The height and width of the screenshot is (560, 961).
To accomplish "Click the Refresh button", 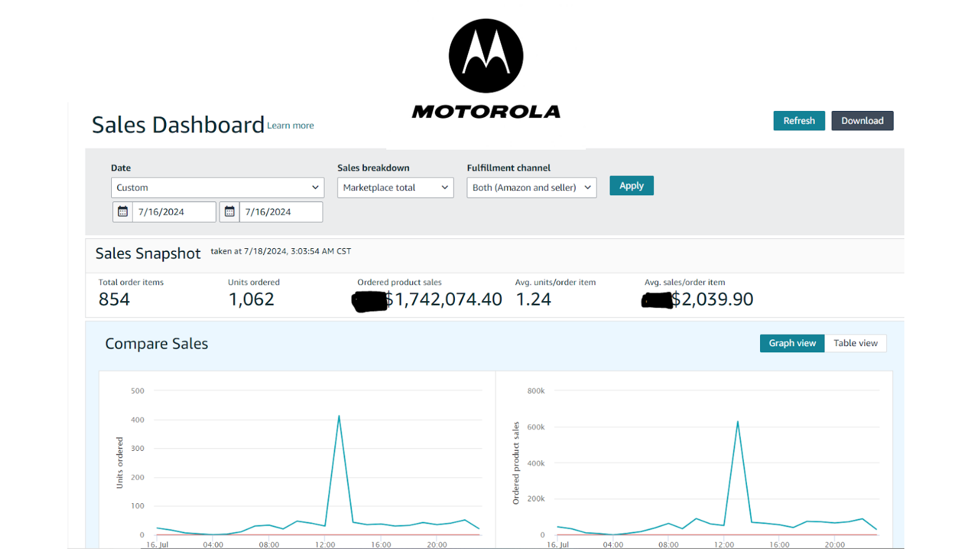I will 799,120.
